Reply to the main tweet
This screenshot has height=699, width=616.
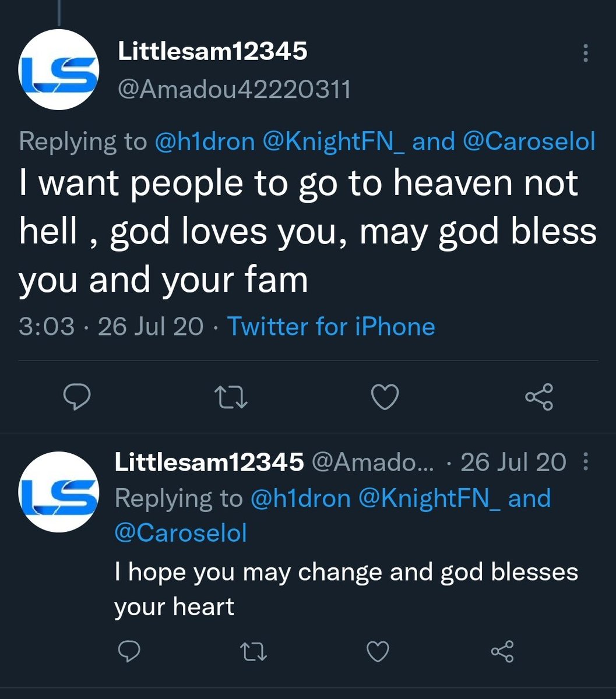pos(76,397)
